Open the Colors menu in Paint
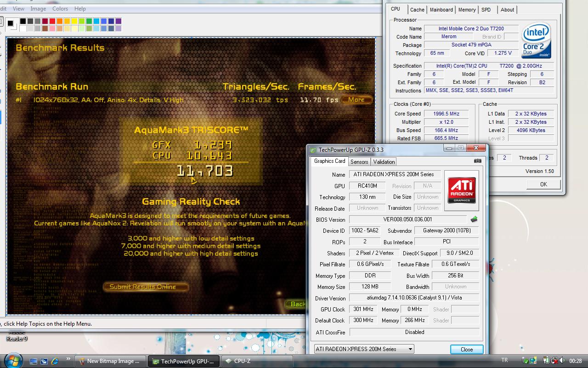The height and width of the screenshot is (368, 588). click(x=60, y=9)
